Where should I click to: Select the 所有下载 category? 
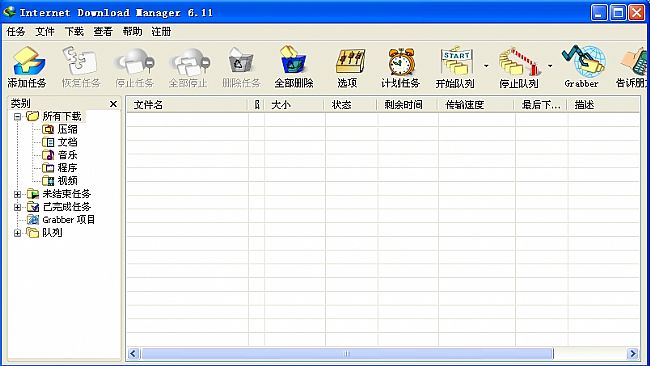tap(62, 116)
